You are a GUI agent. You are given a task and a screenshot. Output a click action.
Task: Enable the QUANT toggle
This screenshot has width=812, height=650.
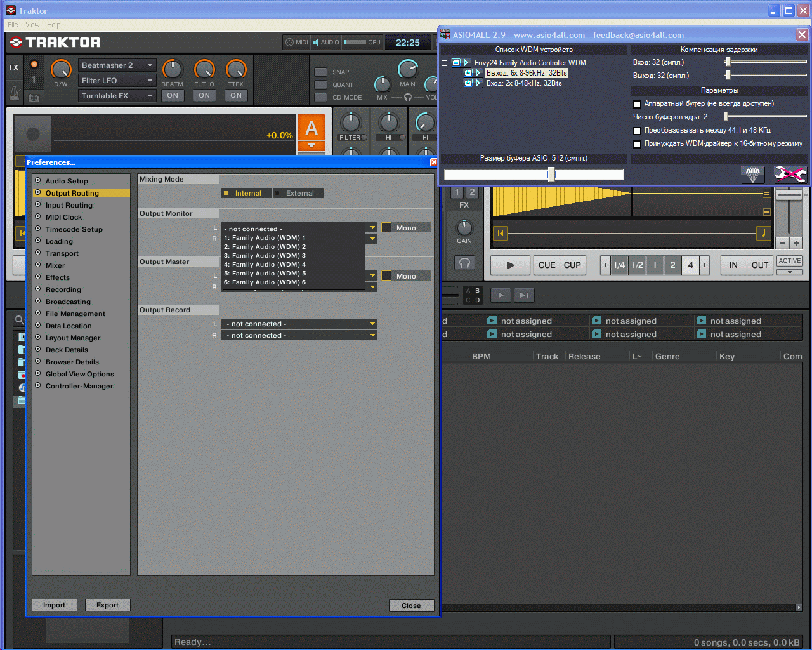point(321,85)
